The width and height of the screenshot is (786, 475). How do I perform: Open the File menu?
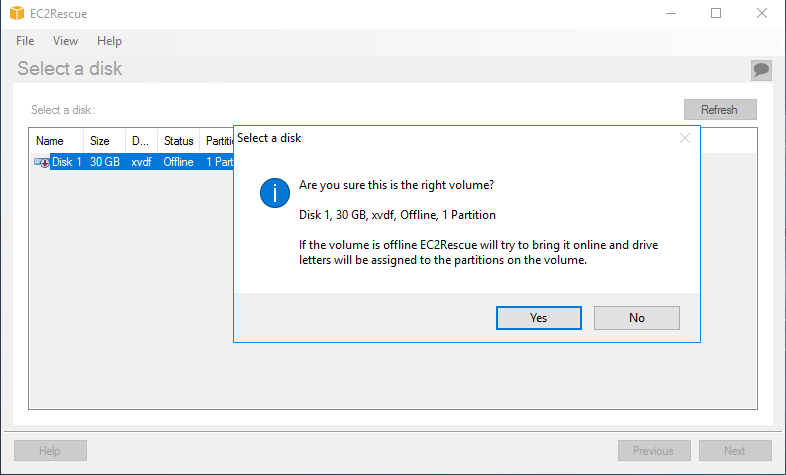[25, 41]
